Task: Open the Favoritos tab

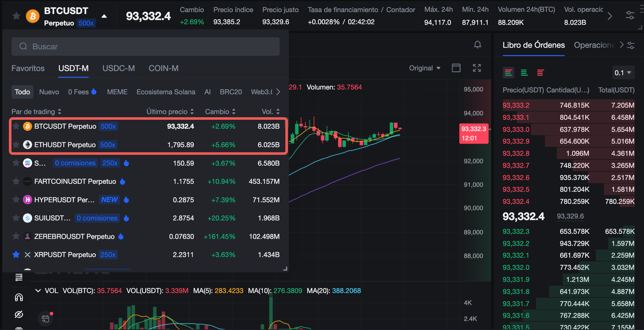Action: [x=28, y=68]
